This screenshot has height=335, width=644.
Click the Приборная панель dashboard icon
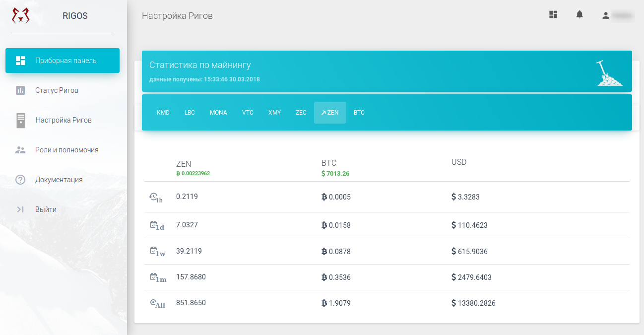(20, 61)
